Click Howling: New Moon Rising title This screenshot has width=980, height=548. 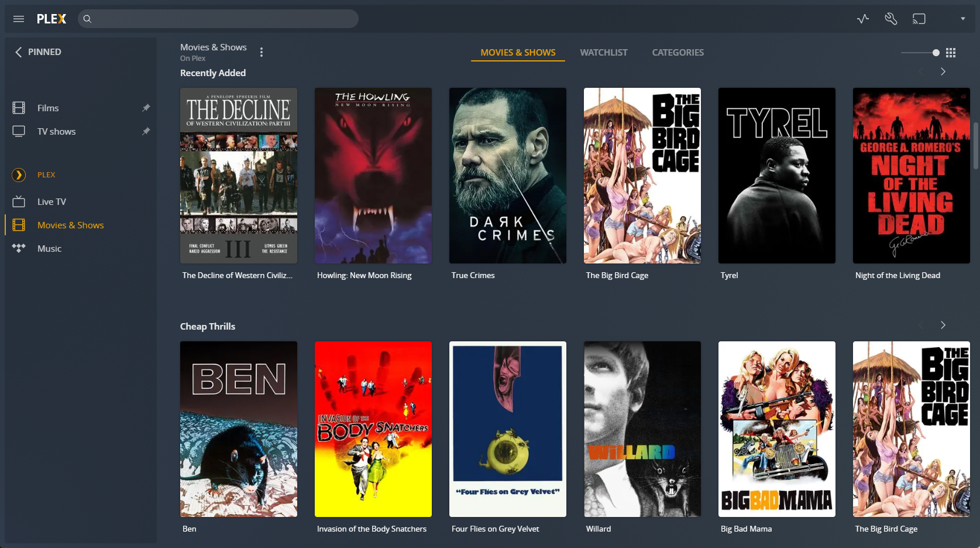[x=364, y=275]
